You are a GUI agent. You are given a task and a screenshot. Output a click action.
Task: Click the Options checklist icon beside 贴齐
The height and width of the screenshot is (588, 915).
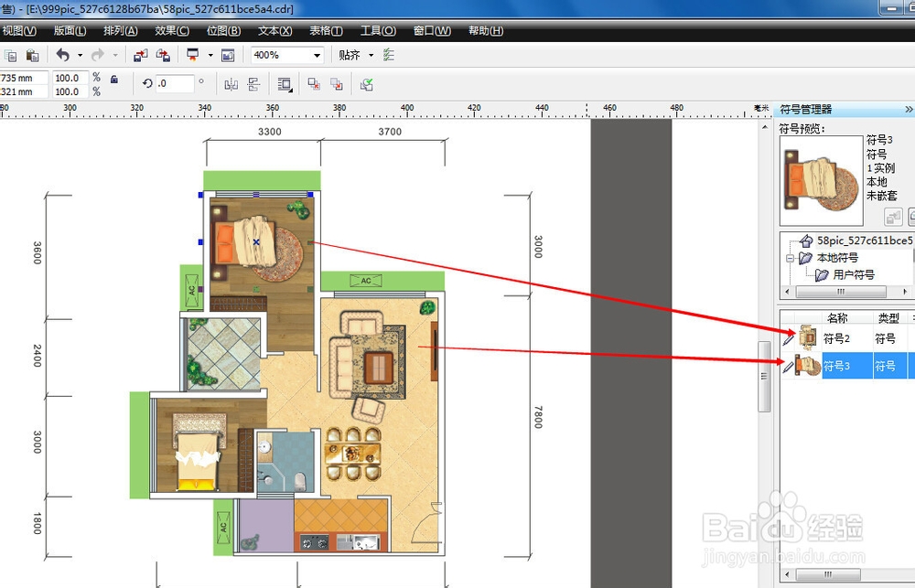point(389,55)
